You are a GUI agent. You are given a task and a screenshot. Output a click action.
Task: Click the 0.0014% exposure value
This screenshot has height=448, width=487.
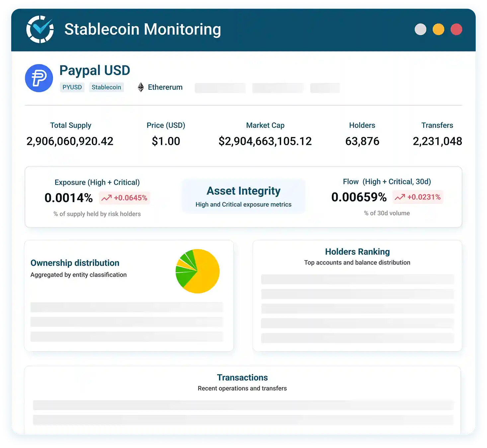[x=69, y=198]
